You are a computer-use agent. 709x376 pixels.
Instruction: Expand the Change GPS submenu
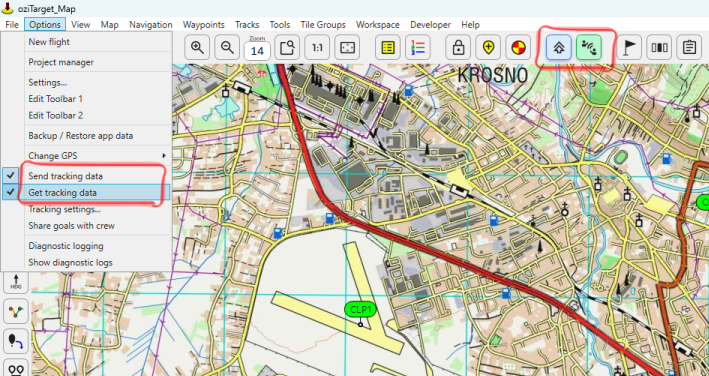pyautogui.click(x=86, y=156)
